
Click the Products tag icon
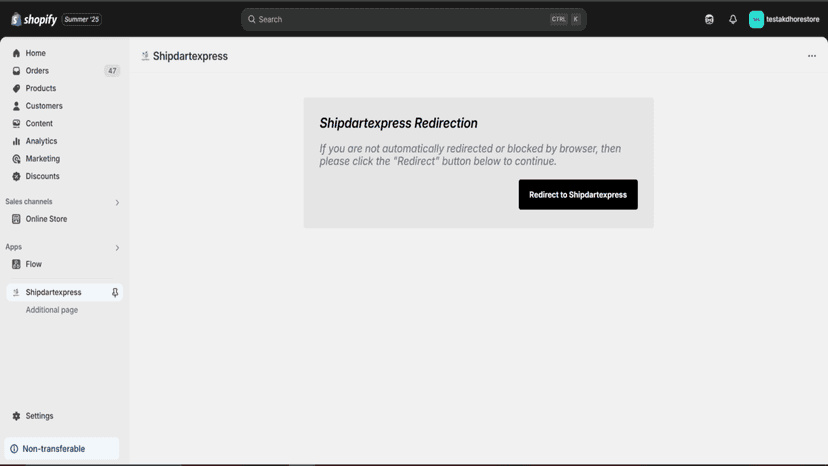(16, 88)
